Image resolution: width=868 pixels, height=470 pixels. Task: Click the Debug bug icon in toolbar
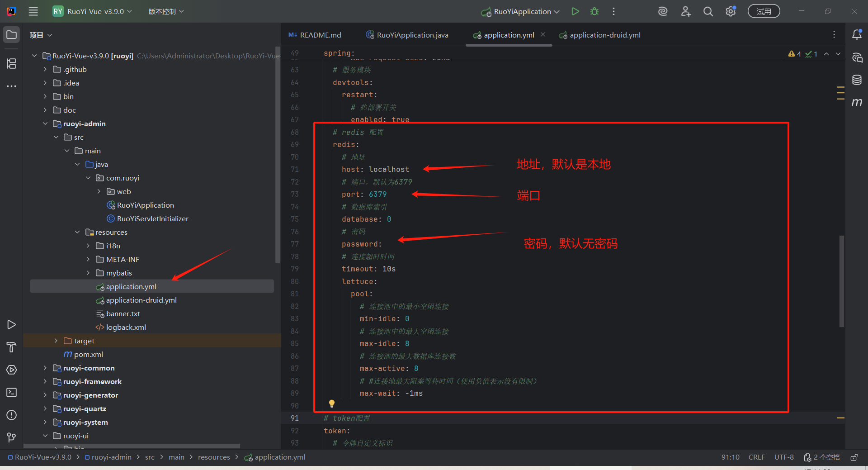pyautogui.click(x=594, y=11)
